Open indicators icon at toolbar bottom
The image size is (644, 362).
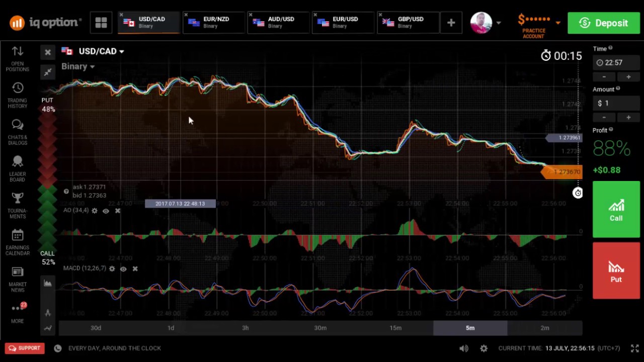[48, 328]
